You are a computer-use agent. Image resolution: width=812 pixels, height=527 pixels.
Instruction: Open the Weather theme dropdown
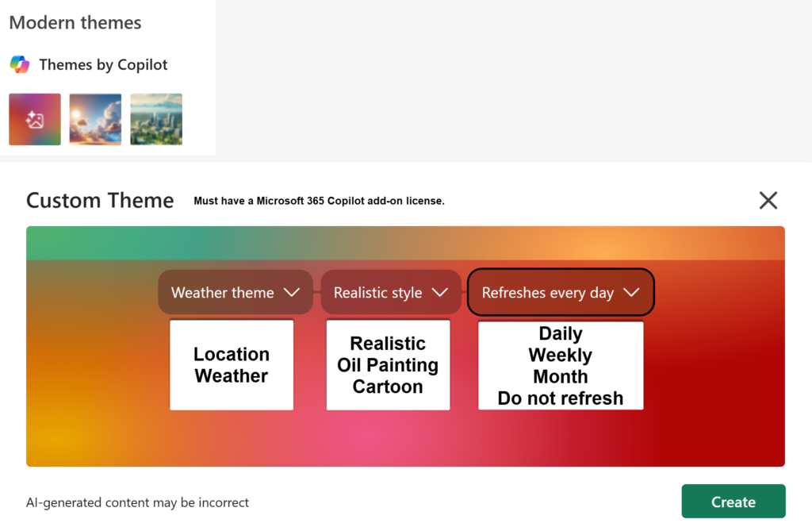tap(235, 292)
